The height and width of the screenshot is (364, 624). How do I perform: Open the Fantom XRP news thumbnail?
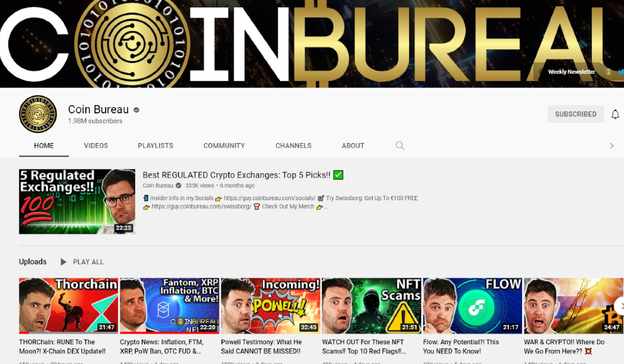[x=170, y=306]
